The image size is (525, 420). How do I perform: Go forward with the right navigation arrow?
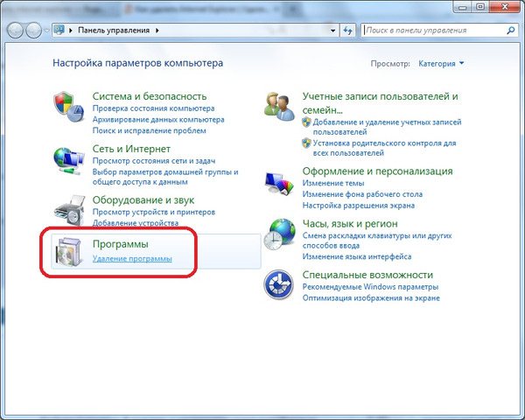(33, 31)
